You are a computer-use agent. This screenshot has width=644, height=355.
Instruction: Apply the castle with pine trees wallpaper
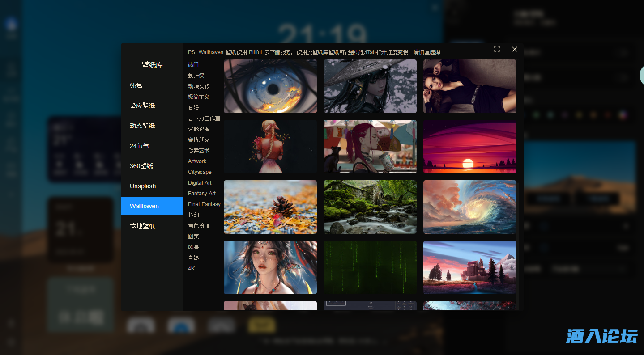pos(470,267)
